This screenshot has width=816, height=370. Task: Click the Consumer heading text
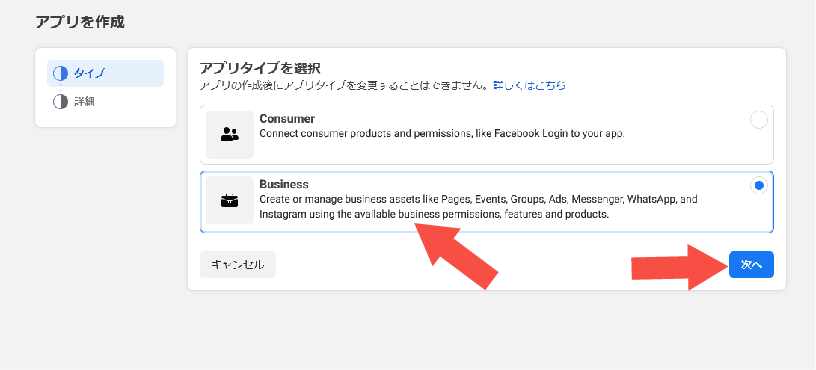point(287,119)
